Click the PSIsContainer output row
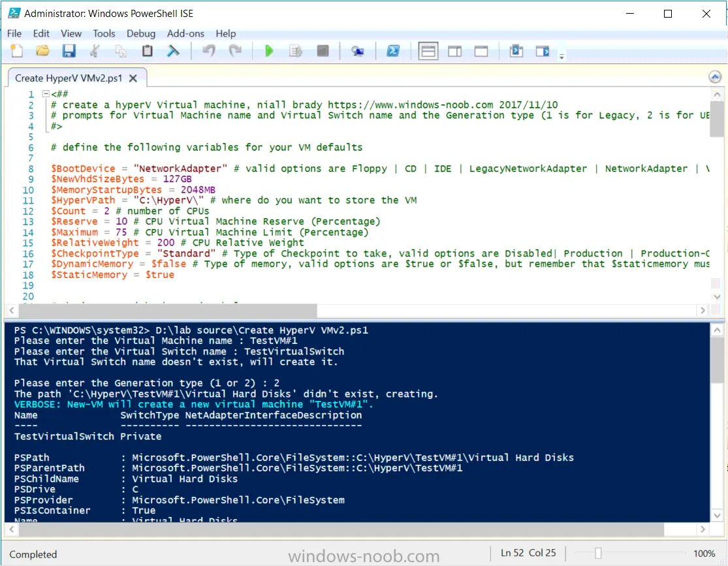The width and height of the screenshot is (728, 566). [84, 511]
